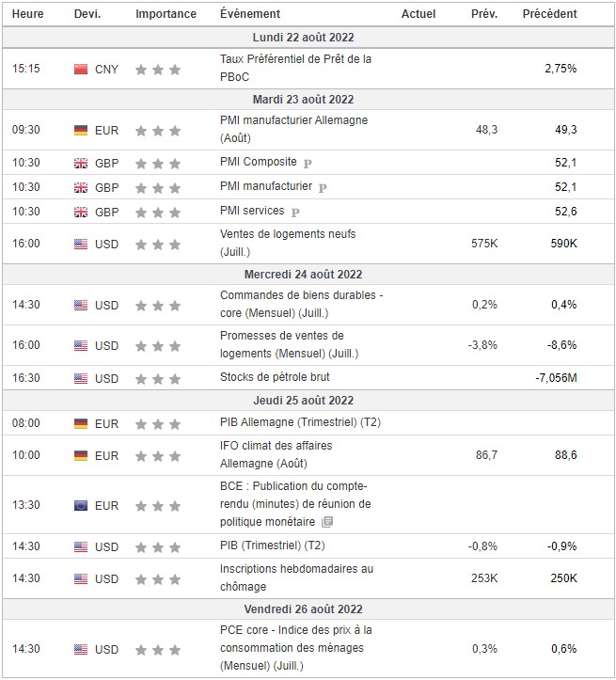Open Commandes de biens durables event
Viewport: 616px width, 680px height.
pos(301,304)
